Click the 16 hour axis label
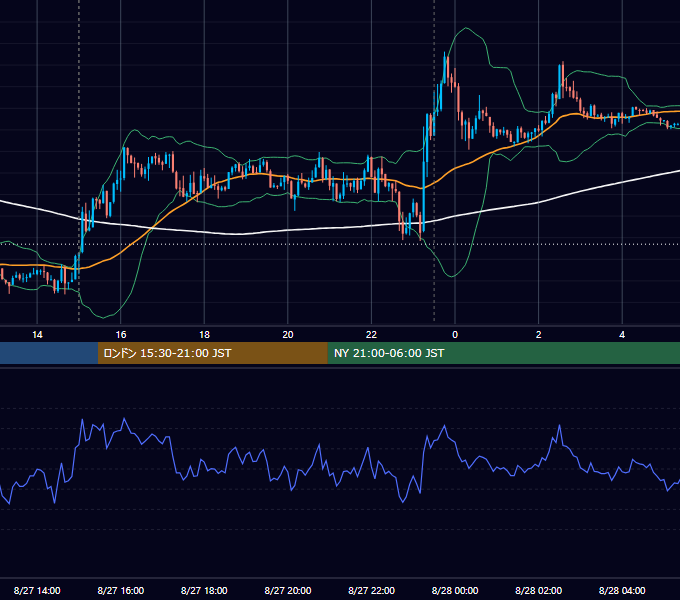 (x=121, y=335)
